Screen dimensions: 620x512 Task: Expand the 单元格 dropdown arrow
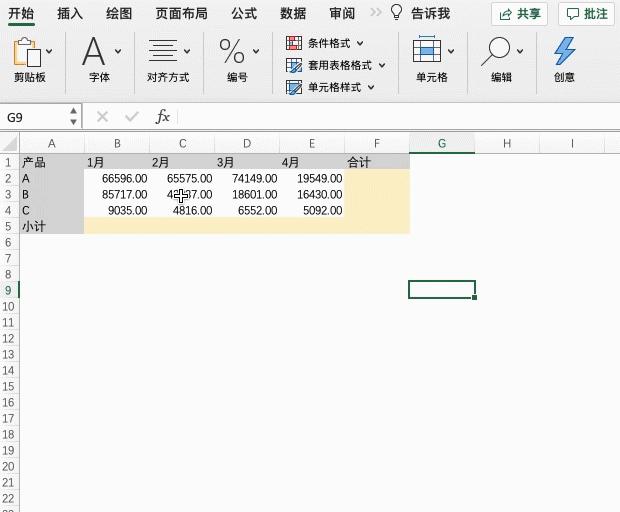click(x=451, y=51)
